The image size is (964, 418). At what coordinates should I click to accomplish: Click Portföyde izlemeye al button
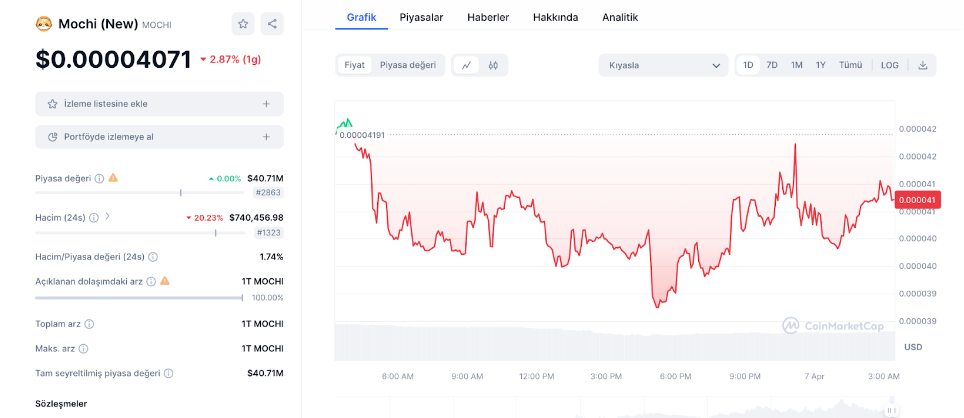click(x=159, y=137)
